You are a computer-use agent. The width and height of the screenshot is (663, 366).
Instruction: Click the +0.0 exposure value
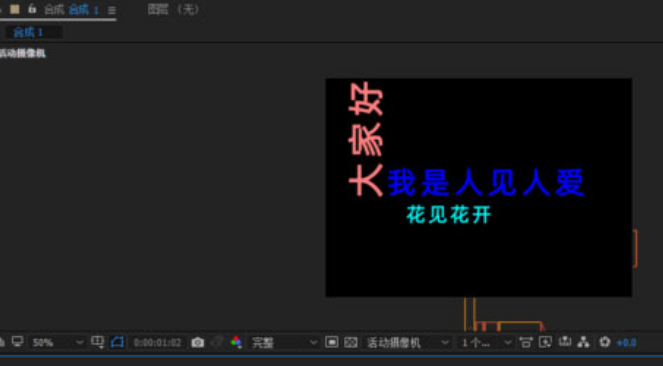[626, 343]
